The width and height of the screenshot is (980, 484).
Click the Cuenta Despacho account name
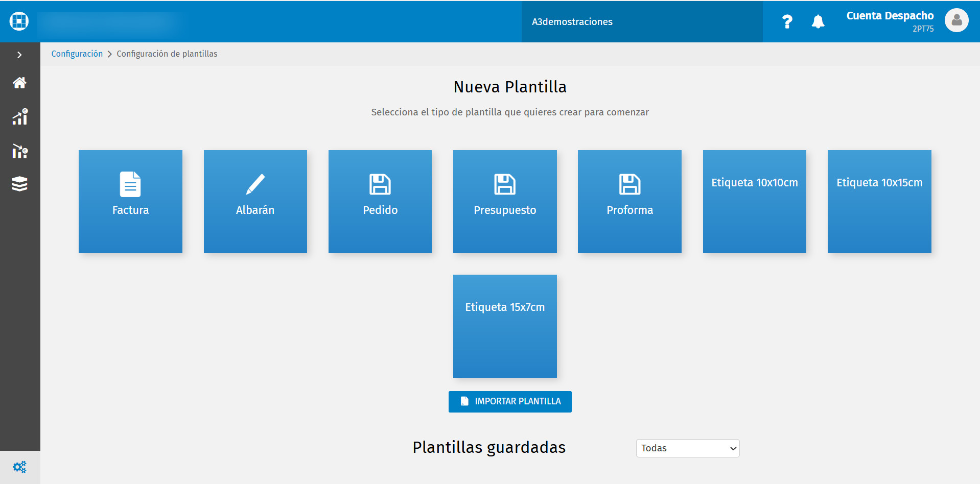890,16
